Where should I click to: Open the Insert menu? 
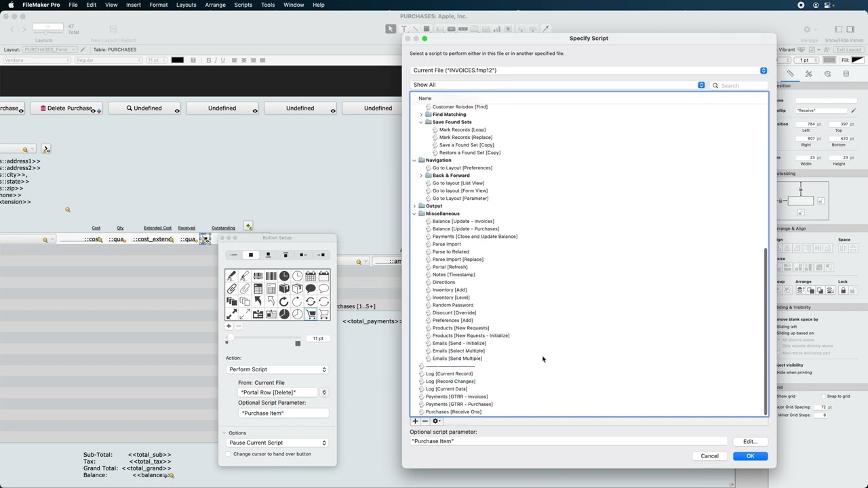[x=133, y=5]
